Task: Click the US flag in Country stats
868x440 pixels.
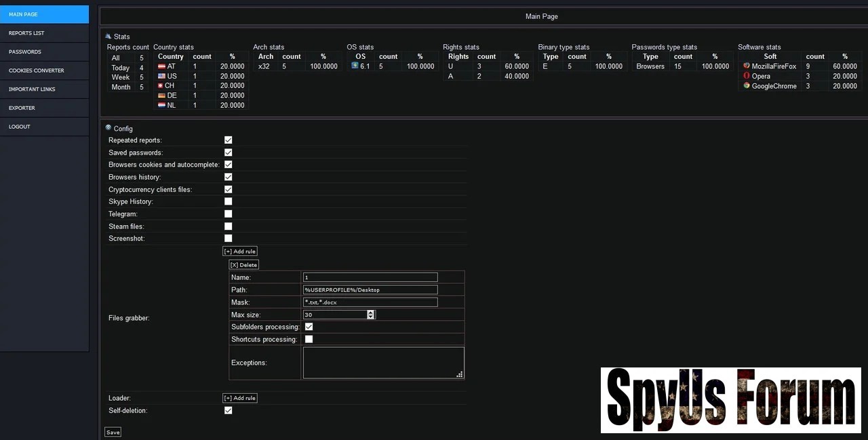Action: pos(161,76)
